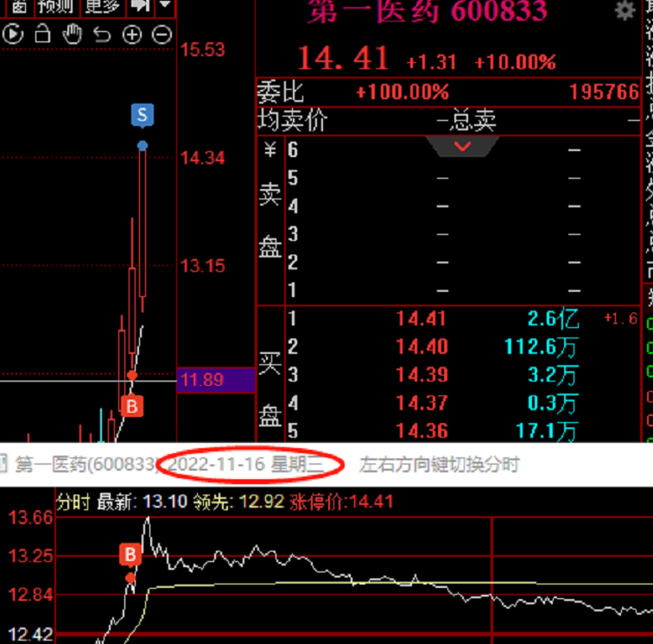The width and height of the screenshot is (653, 644).
Task: Click buy 2 volume 112.6万
Action: 541,346
